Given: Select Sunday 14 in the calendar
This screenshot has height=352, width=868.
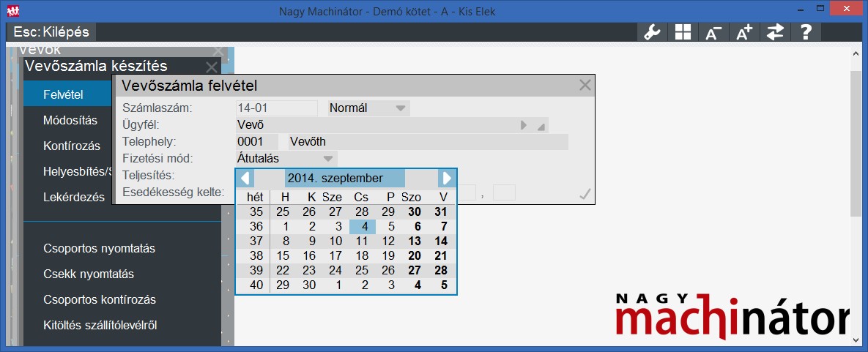Looking at the screenshot, I should 441,241.
